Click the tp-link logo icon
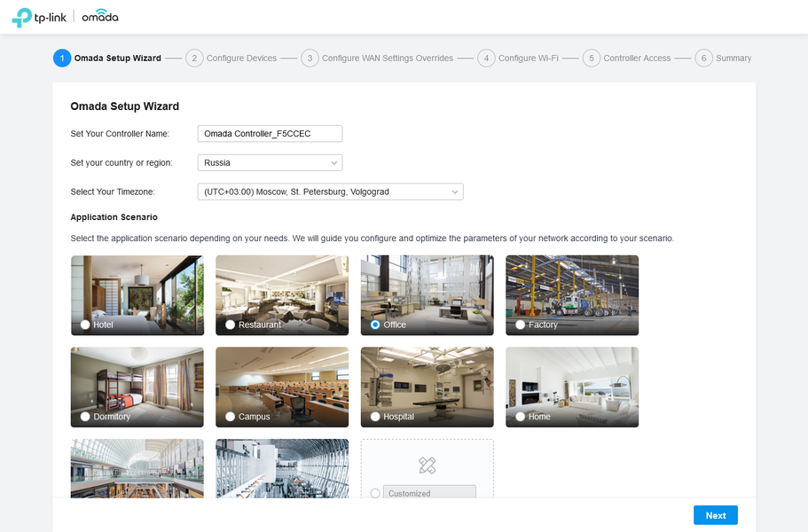 (x=21, y=18)
